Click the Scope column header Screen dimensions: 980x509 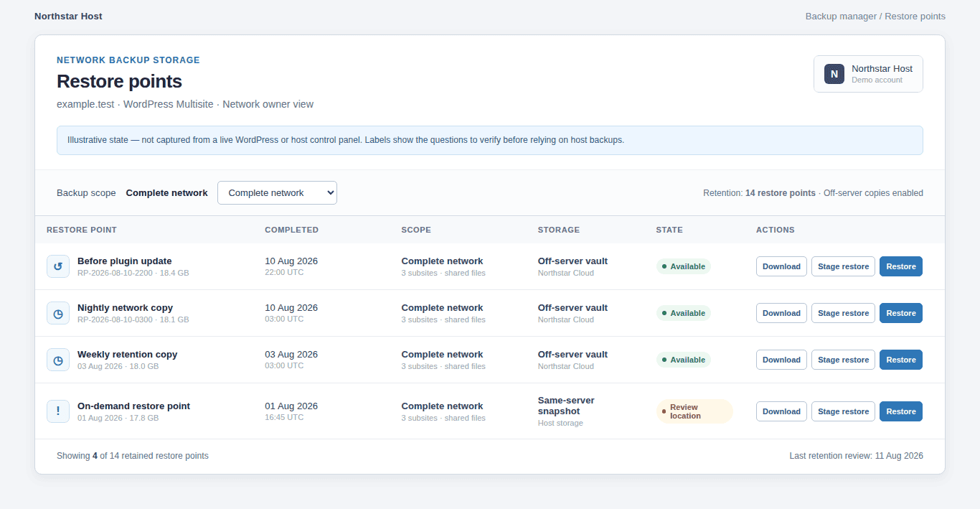coord(416,230)
